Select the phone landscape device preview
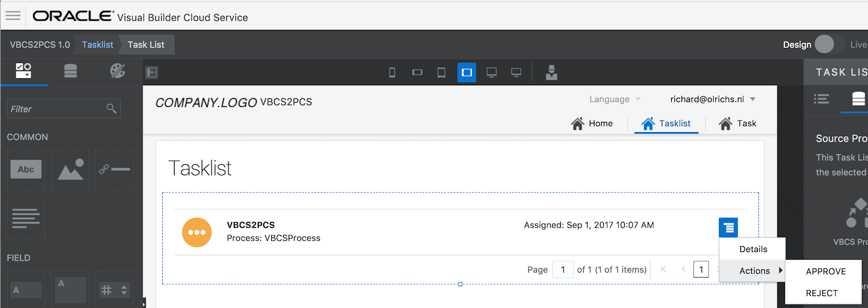Screen dimensions: 868x308 pyautogui.click(x=417, y=72)
